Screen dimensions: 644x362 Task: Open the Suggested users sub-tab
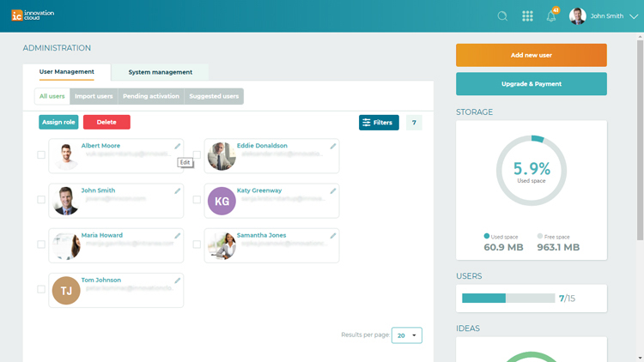pyautogui.click(x=214, y=96)
